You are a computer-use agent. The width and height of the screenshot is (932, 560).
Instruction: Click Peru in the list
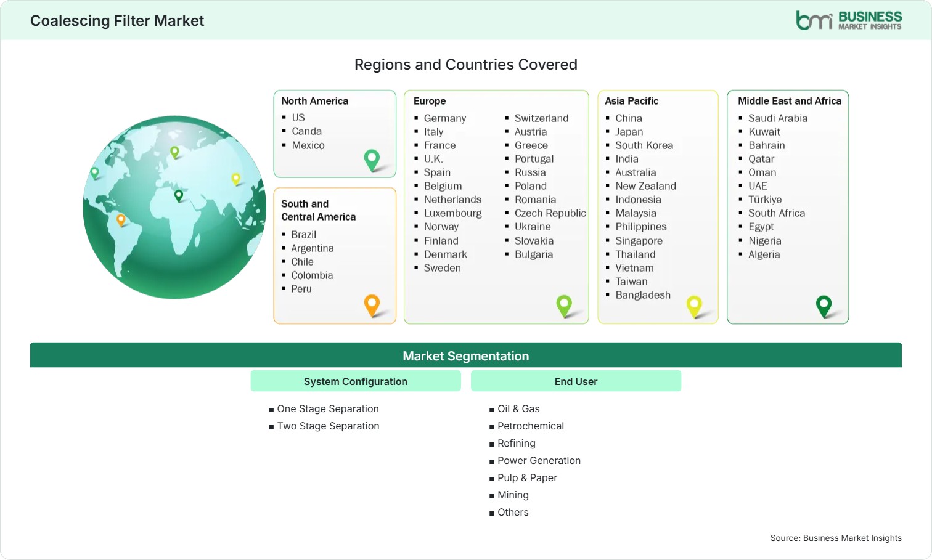[x=301, y=289]
